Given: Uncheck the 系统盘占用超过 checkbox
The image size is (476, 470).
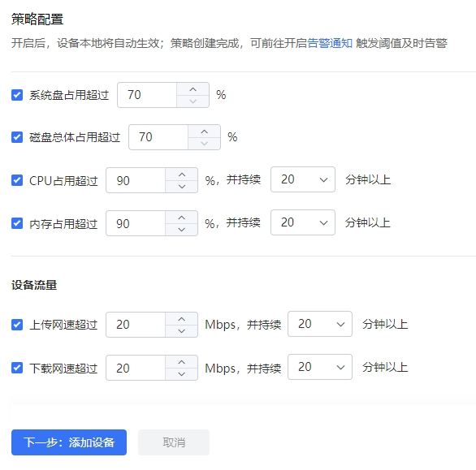Looking at the screenshot, I should [x=17, y=95].
